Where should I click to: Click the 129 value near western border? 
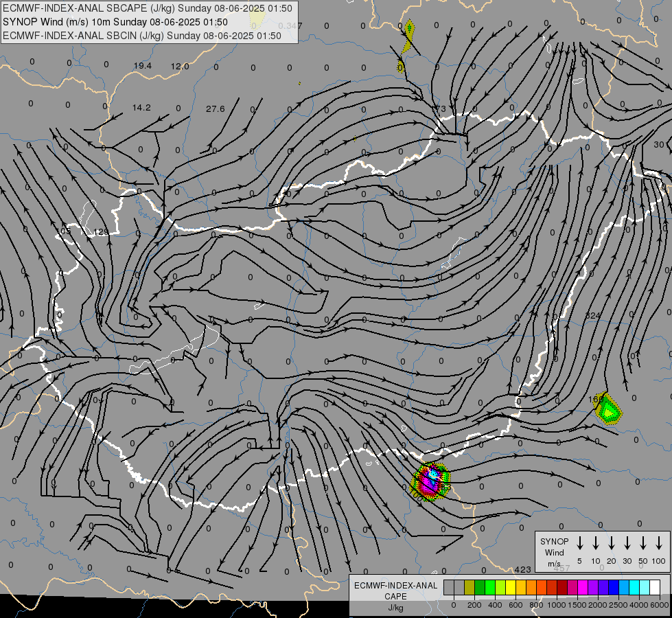(x=101, y=232)
